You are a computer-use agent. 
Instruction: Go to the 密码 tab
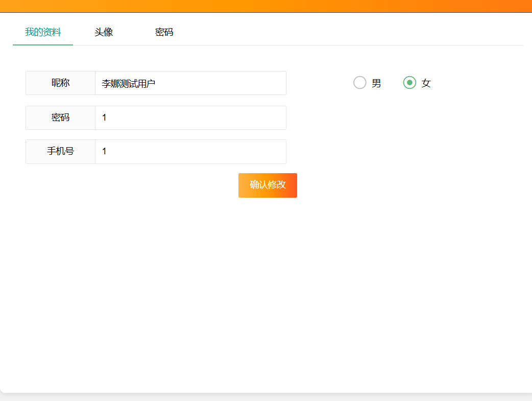click(x=164, y=32)
